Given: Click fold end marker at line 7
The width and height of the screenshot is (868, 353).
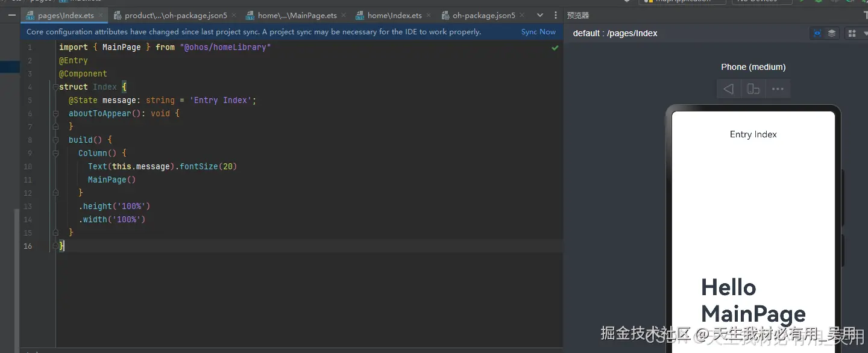Looking at the screenshot, I should coord(55,127).
